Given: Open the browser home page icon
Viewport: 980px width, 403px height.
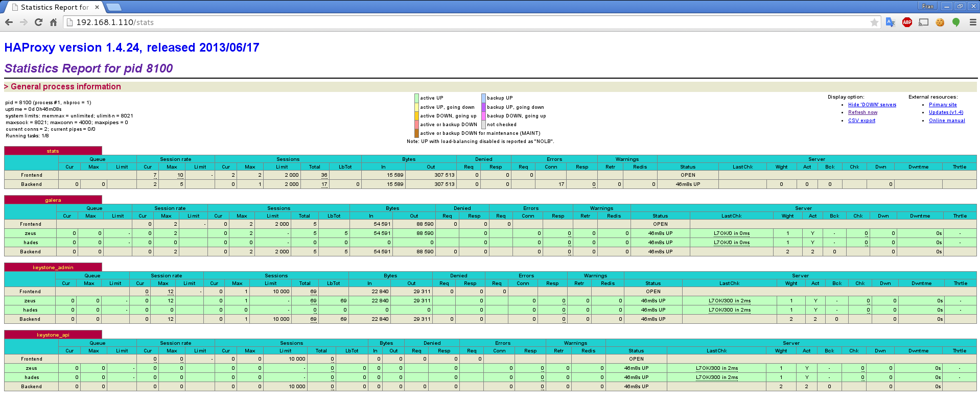Looking at the screenshot, I should [x=53, y=22].
